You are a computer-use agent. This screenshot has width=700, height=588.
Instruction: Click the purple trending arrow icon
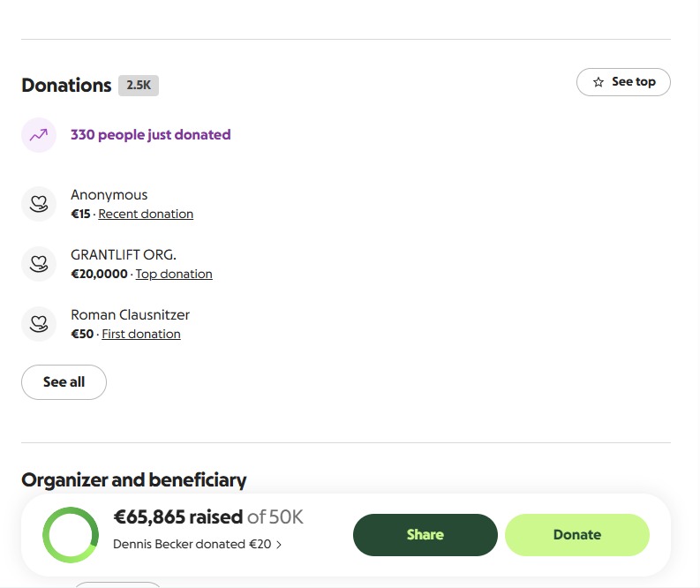[x=39, y=135]
